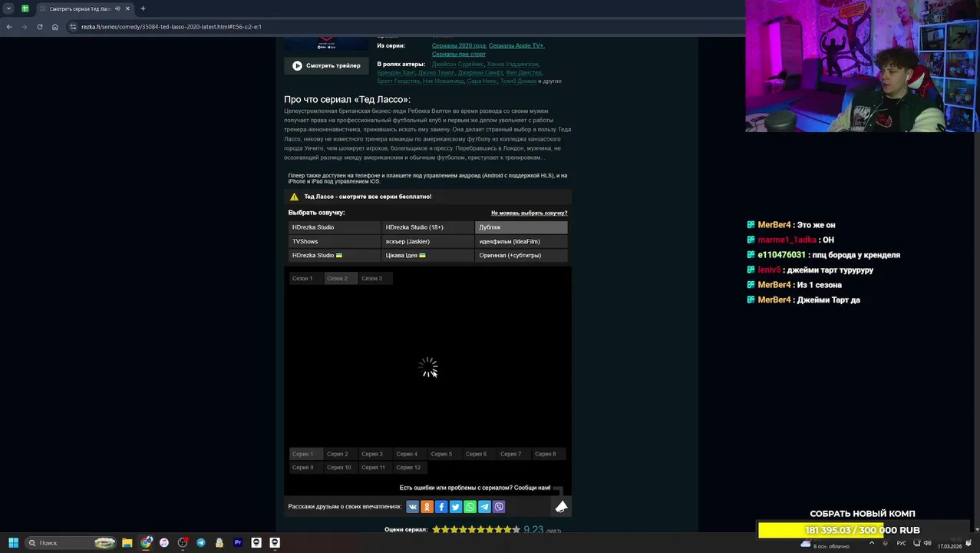Share via the Telegram icon
Image resolution: width=980 pixels, height=553 pixels.
pos(484,507)
